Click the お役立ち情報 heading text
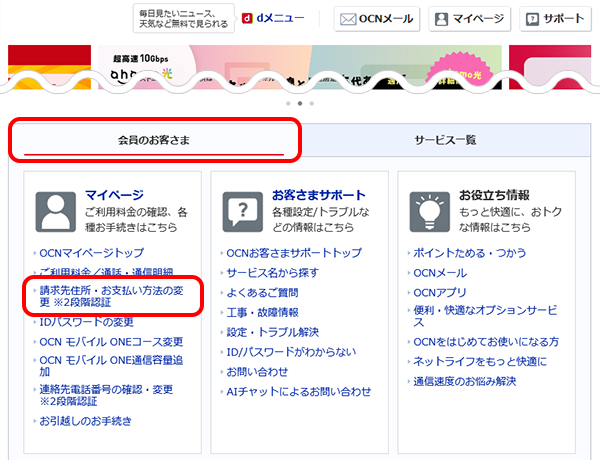600x460 pixels. tap(494, 195)
